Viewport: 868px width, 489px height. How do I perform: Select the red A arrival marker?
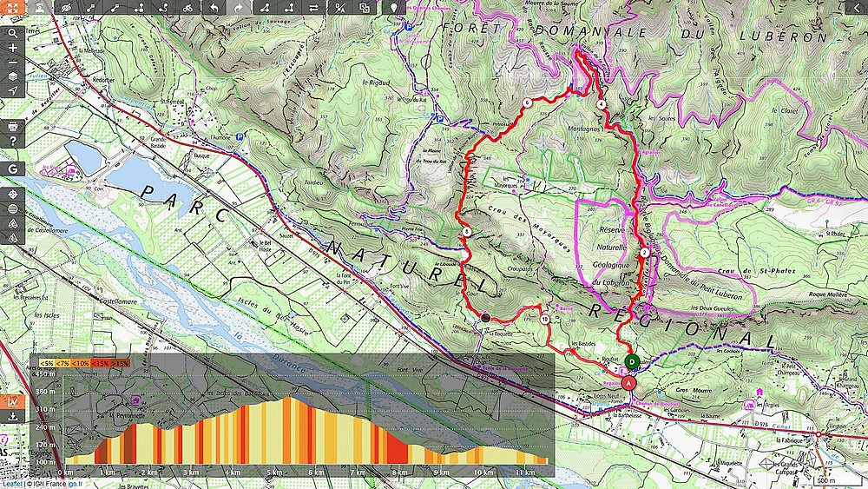coord(628,383)
